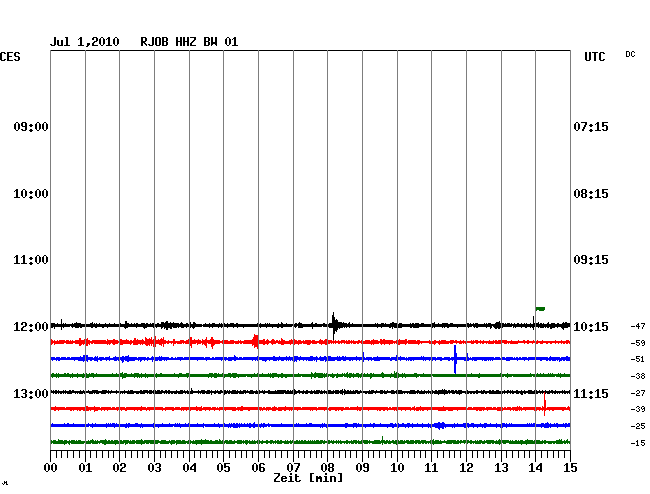This screenshot has width=650, height=494.
Task: Click the "DC" column header
Action: [630, 54]
